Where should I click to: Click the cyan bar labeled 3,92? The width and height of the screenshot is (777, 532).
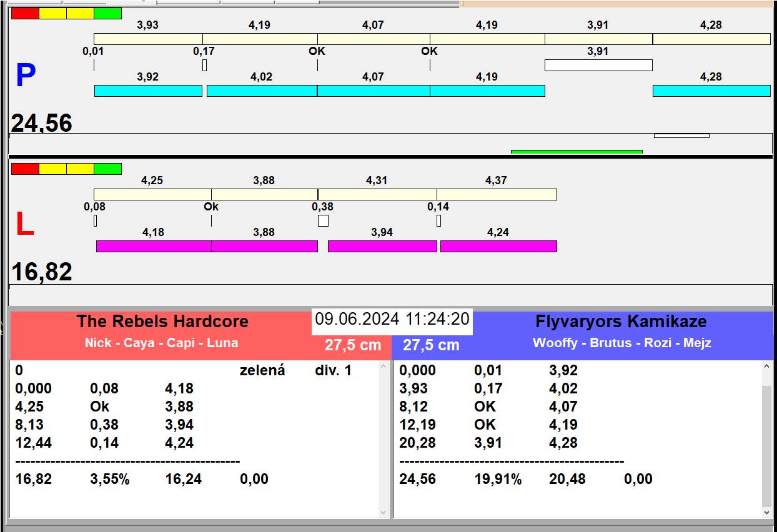coord(148,91)
